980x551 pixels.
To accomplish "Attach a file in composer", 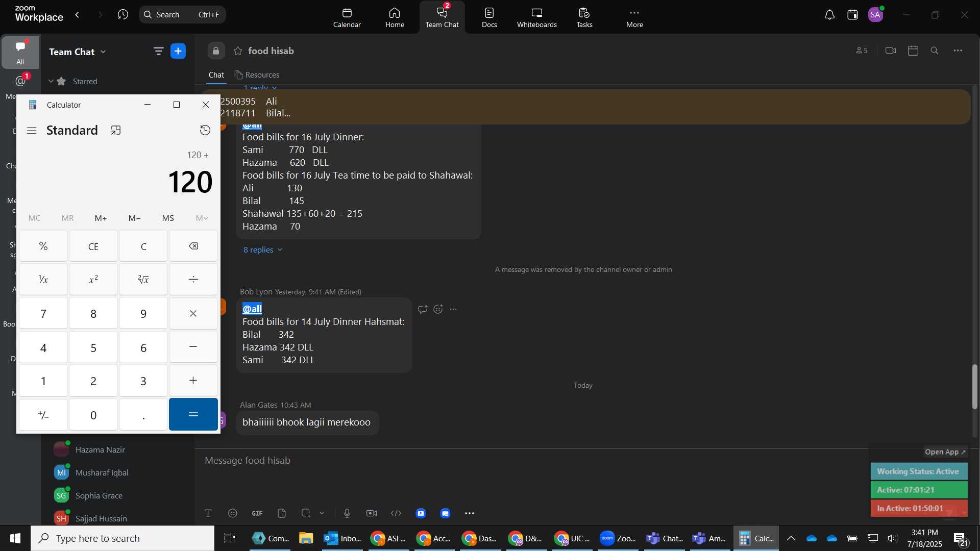I will click(282, 513).
